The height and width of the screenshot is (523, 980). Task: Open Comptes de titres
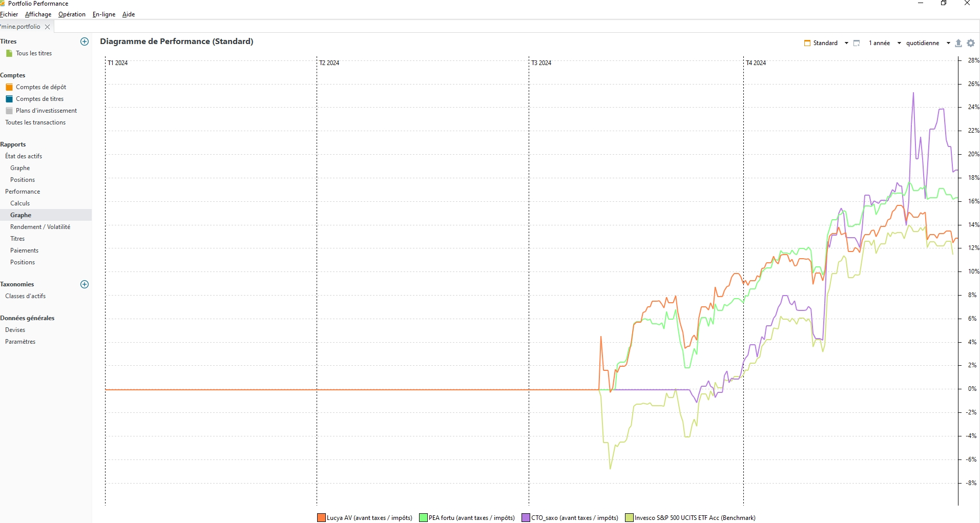click(40, 99)
